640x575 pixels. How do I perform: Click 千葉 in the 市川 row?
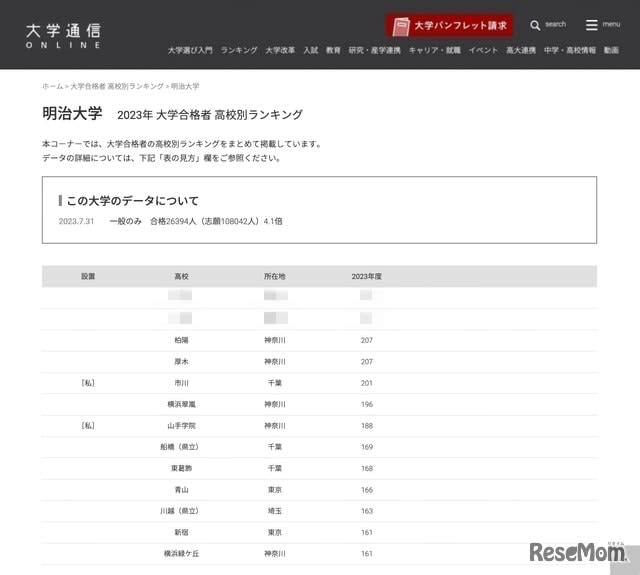point(275,383)
